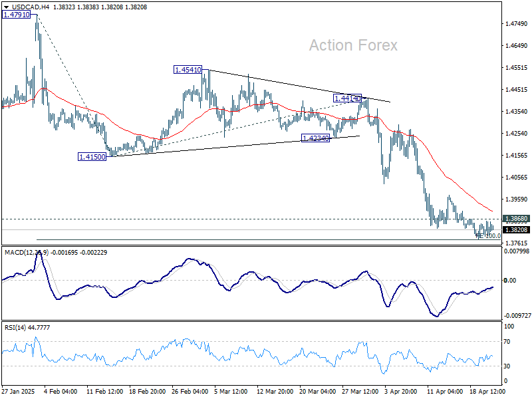Click the 1.42540 price axis value
532x399 pixels.
[x=517, y=134]
